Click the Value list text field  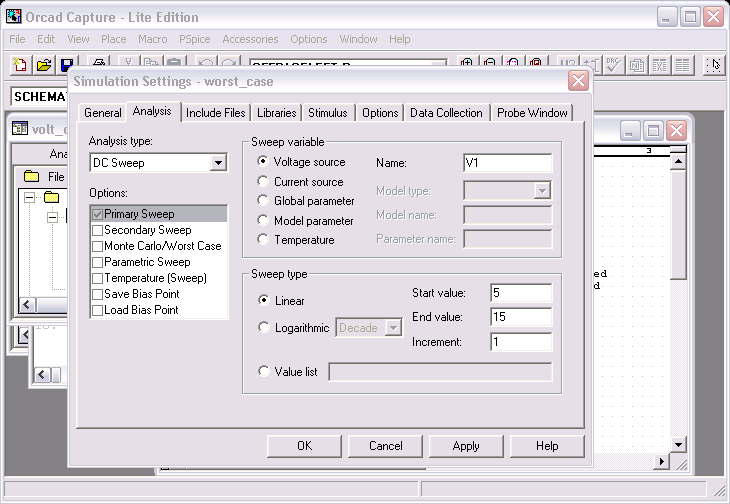(440, 372)
